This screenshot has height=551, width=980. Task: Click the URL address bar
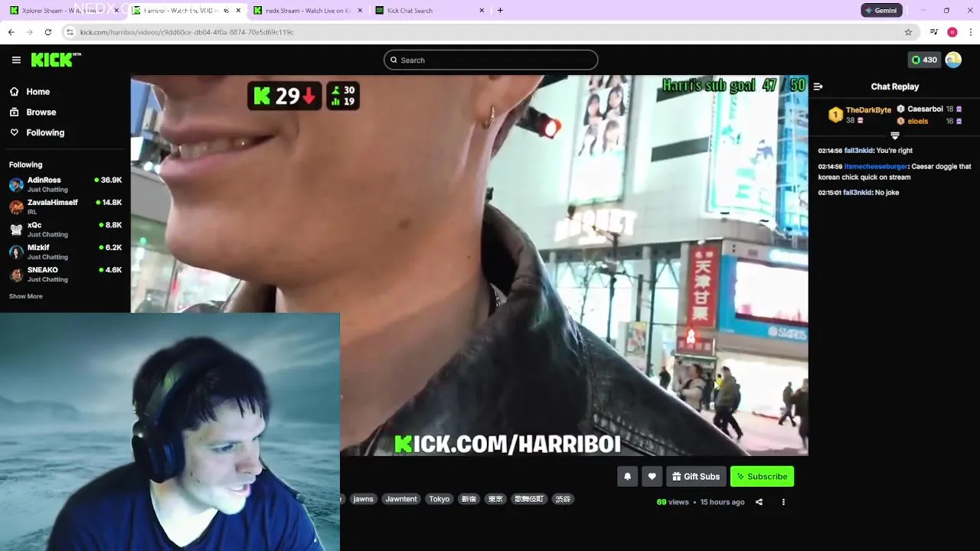click(490, 32)
